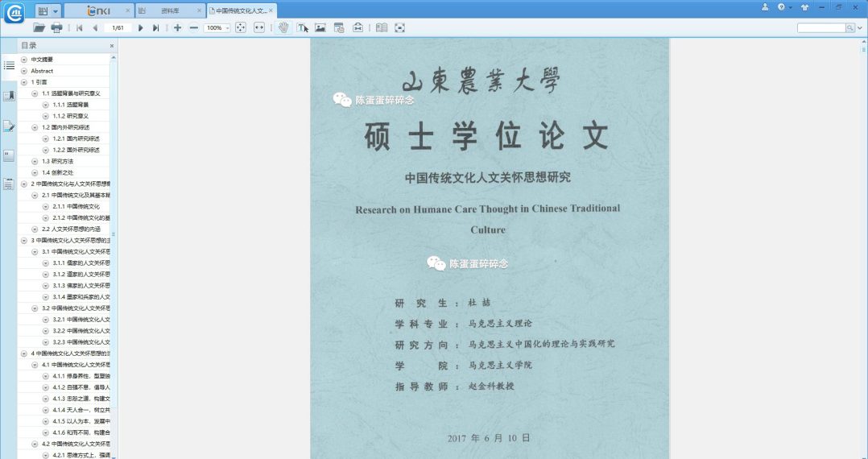The image size is (868, 459).
Task: Open file with the folder icon
Action: (x=39, y=27)
